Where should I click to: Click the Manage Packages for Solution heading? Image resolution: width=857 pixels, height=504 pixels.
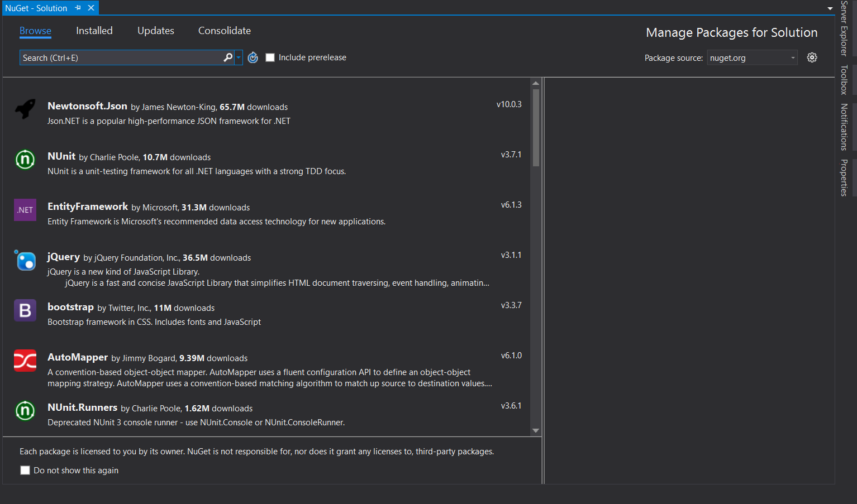[732, 32]
